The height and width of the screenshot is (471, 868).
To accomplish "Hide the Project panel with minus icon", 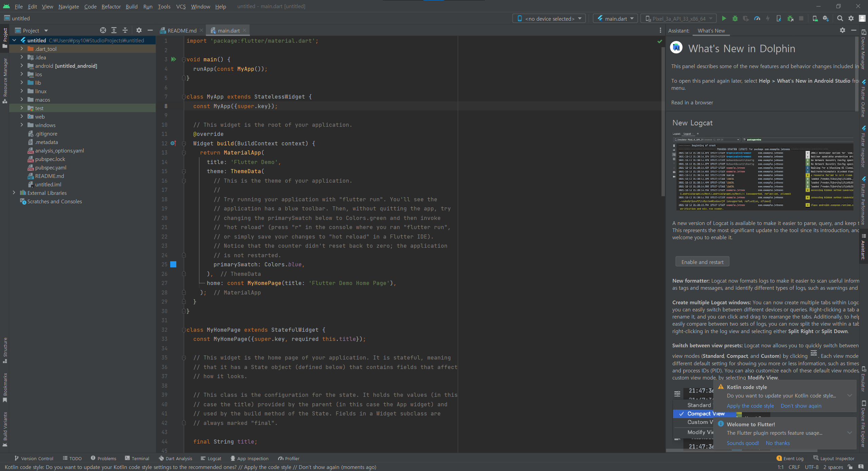I will [150, 30].
